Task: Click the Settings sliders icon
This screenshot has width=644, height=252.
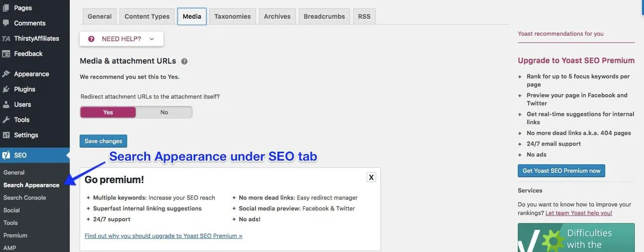Action: (6, 135)
